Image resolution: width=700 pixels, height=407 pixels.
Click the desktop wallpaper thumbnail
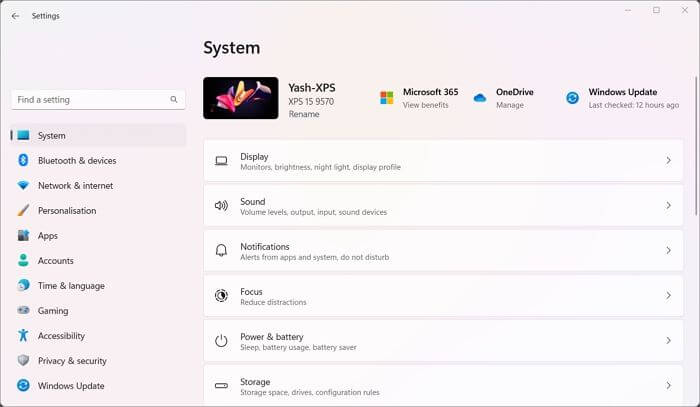[241, 98]
